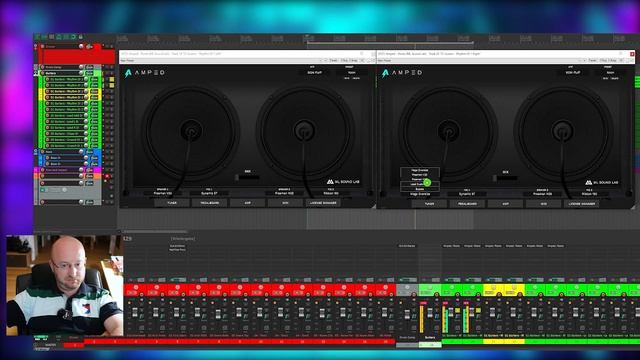640x360 pixels.
Task: Click the Guitars strip fader in mixer
Action: click(430, 313)
